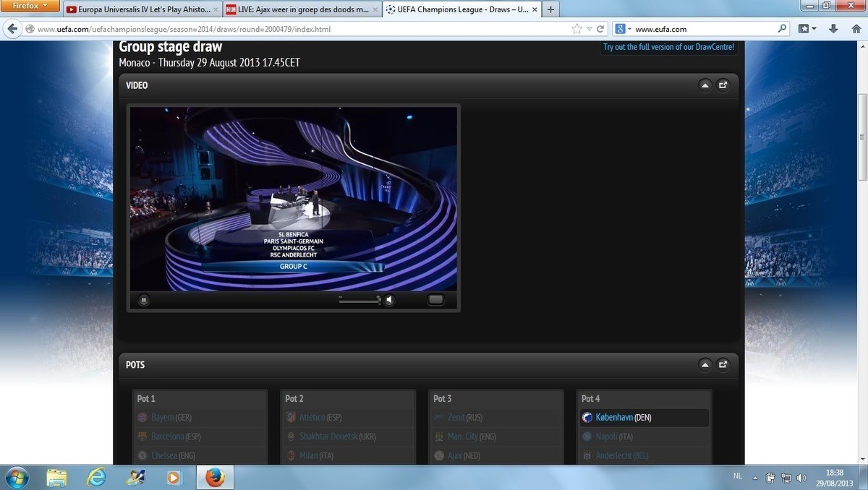Open the downloads arrow in toolbar
This screenshot has width=868, height=490.
(x=833, y=29)
